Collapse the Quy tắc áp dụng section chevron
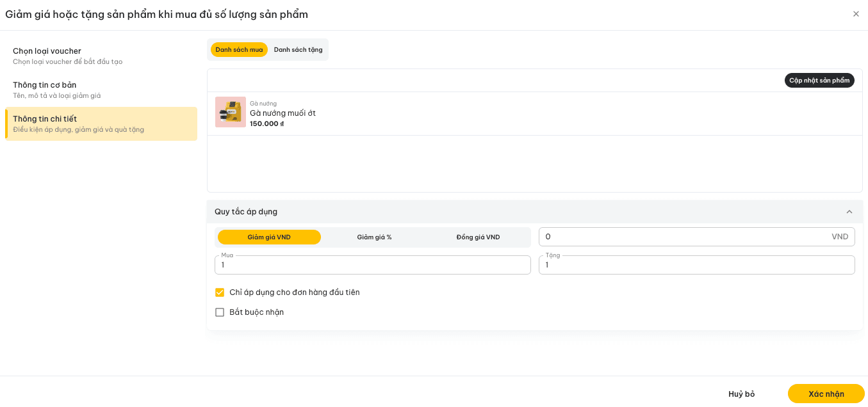Screen dimensions: 868x407 tap(849, 212)
